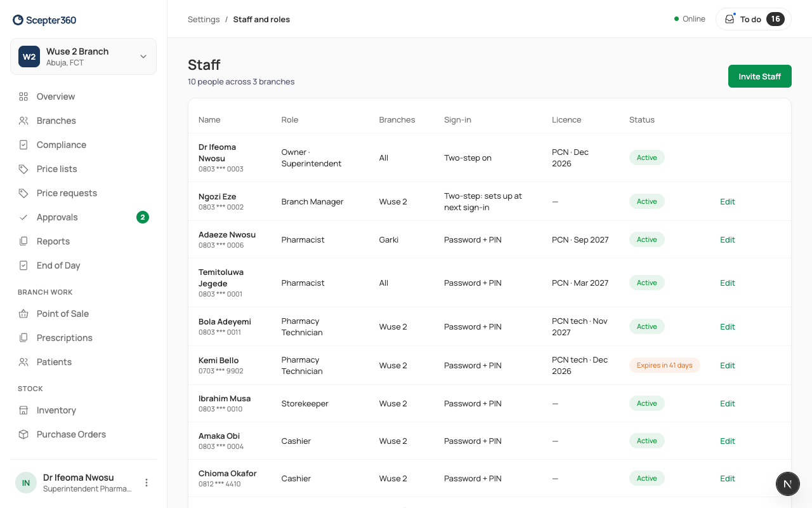Click the Patients people icon

(23, 362)
